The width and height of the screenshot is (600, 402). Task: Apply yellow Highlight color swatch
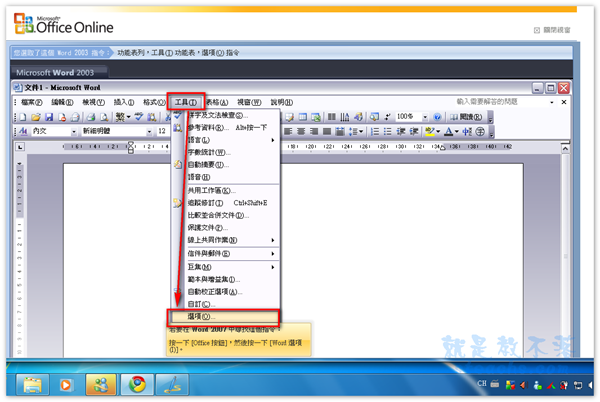pos(430,132)
